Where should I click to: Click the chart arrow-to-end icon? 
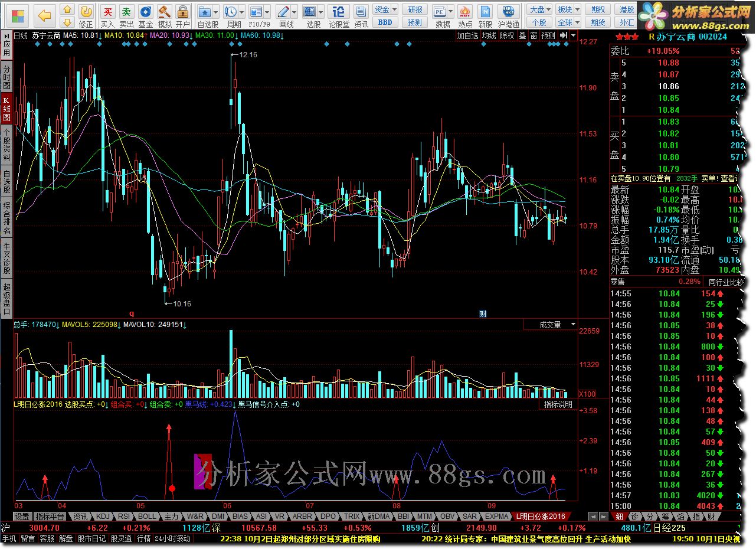[x=564, y=35]
